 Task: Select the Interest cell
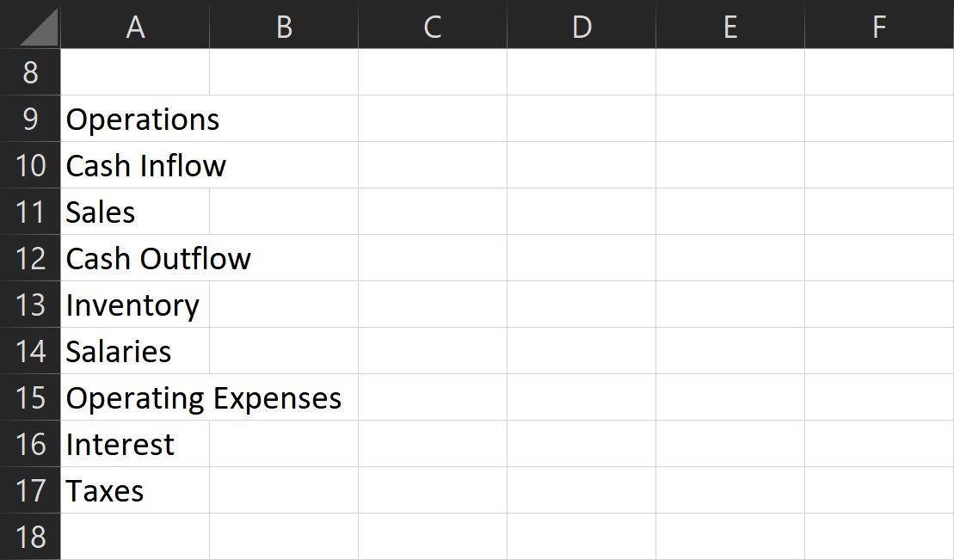135,444
